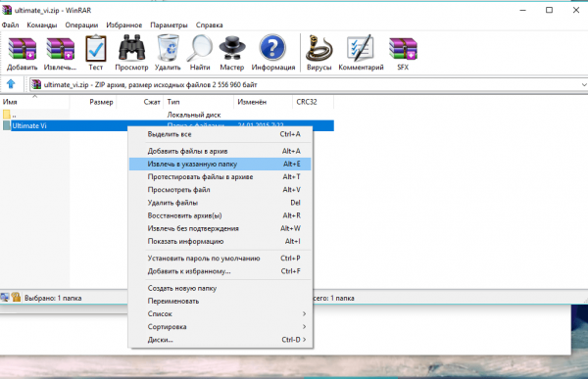Click the Ultimate Vi folder icon
The width and height of the screenshot is (588, 379).
coord(7,125)
